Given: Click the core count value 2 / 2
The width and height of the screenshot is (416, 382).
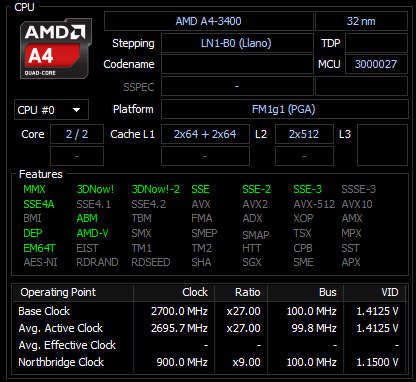Looking at the screenshot, I should (77, 134).
